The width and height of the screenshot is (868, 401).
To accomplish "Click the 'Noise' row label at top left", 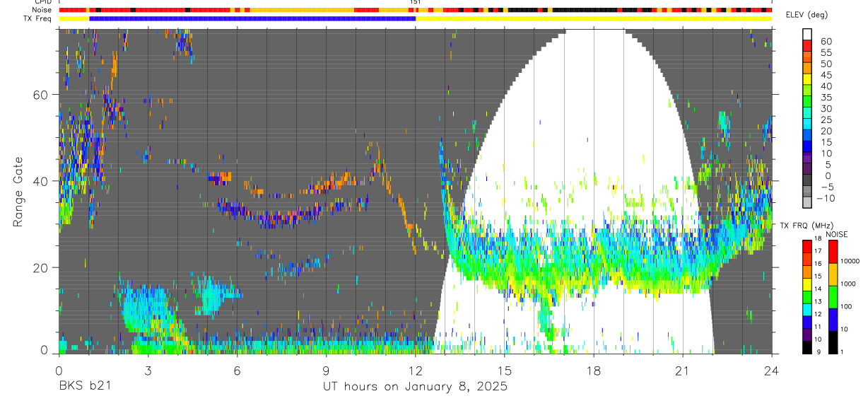I will (43, 10).
